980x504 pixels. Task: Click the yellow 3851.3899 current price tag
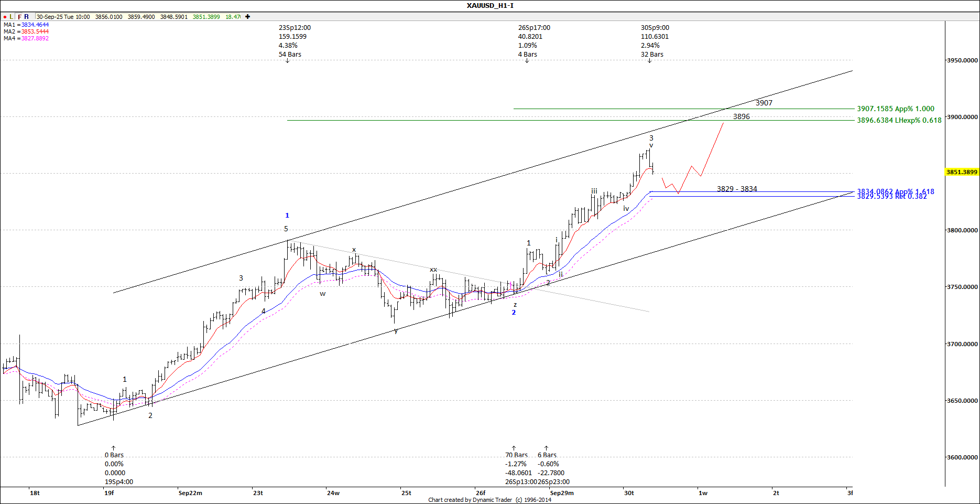click(x=962, y=172)
